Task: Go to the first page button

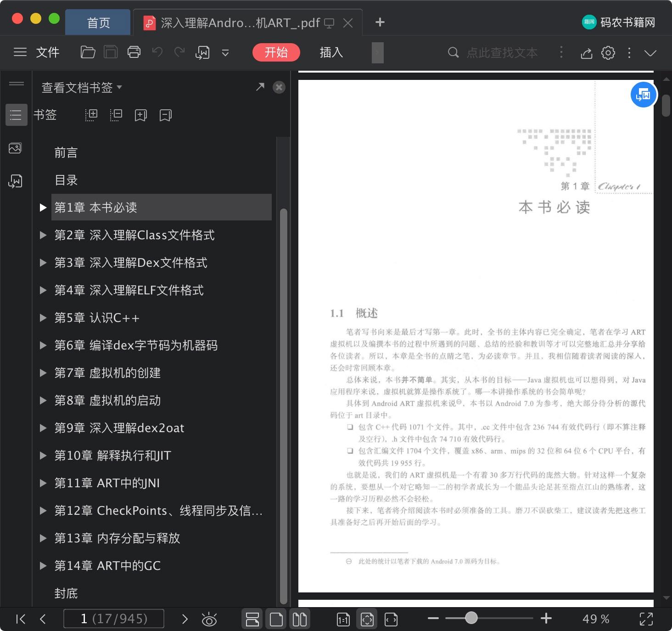Action: 21,619
